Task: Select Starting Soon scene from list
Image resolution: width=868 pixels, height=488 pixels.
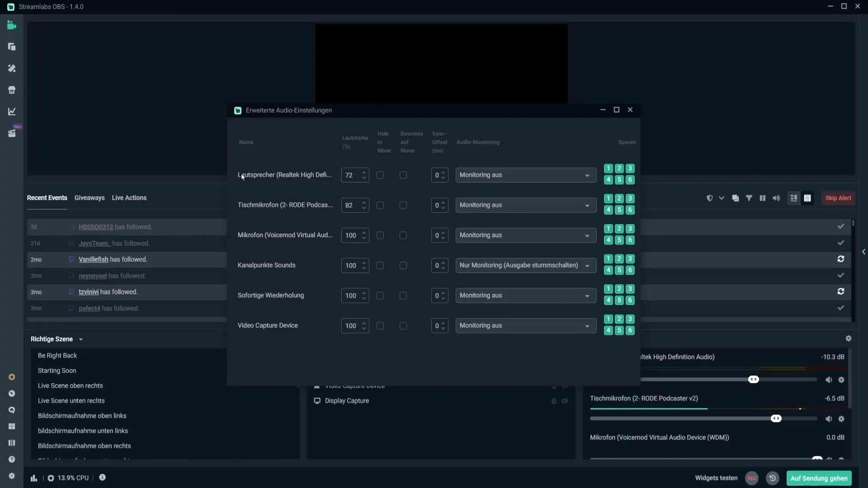Action: pyautogui.click(x=57, y=370)
